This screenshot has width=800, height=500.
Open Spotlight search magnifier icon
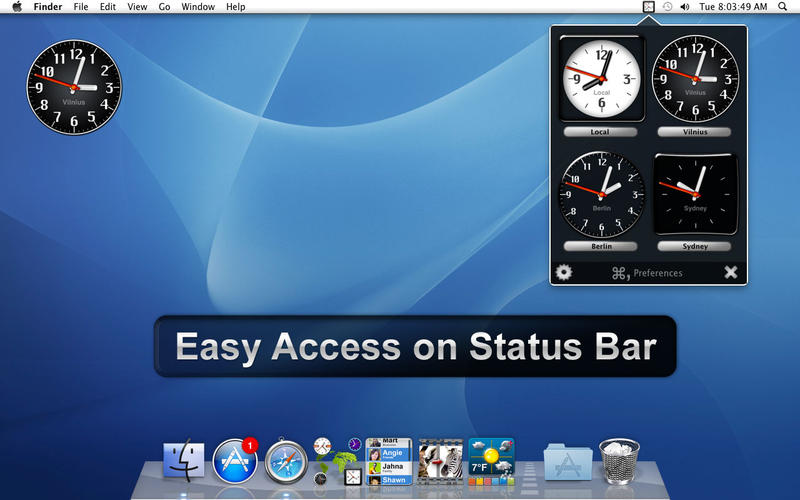(x=783, y=7)
